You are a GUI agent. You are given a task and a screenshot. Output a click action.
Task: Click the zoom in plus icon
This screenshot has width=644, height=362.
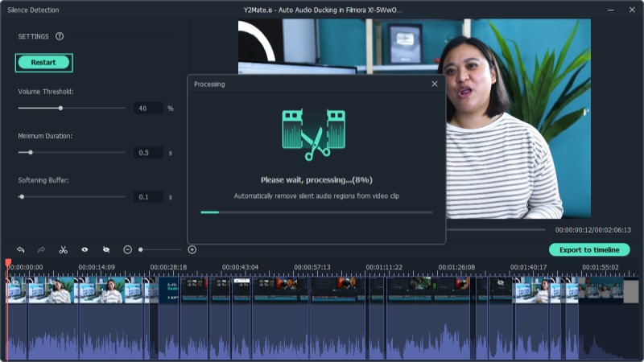pos(192,249)
